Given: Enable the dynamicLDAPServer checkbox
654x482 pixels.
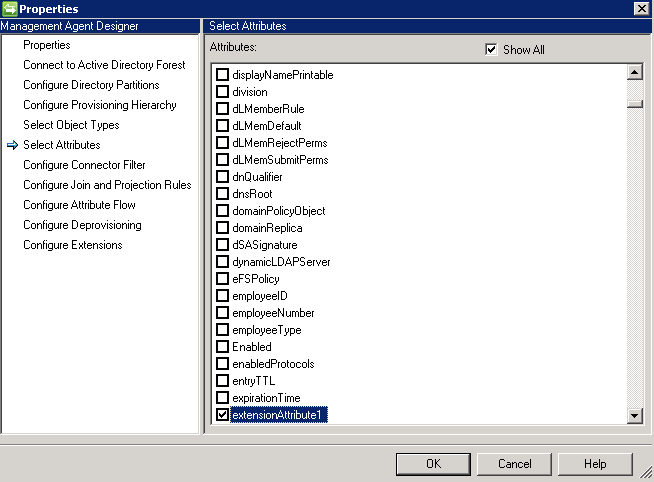Looking at the screenshot, I should click(x=222, y=262).
